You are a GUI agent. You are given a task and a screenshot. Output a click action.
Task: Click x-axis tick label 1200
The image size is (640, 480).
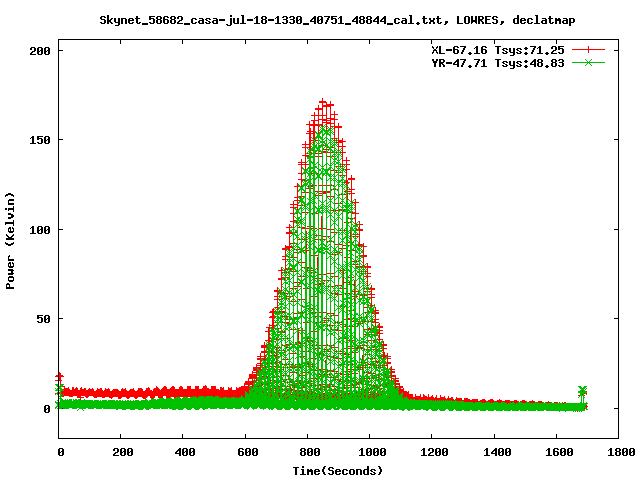[434, 452]
